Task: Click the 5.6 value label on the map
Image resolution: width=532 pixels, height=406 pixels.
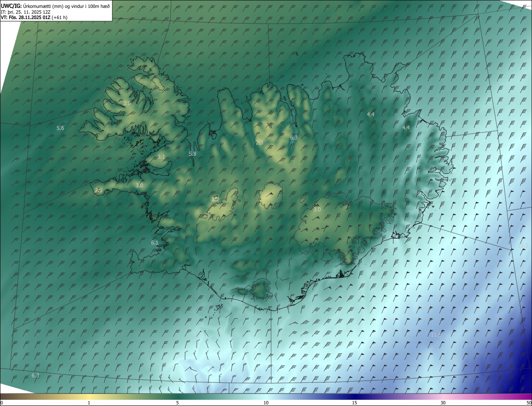Action: click(x=60, y=128)
